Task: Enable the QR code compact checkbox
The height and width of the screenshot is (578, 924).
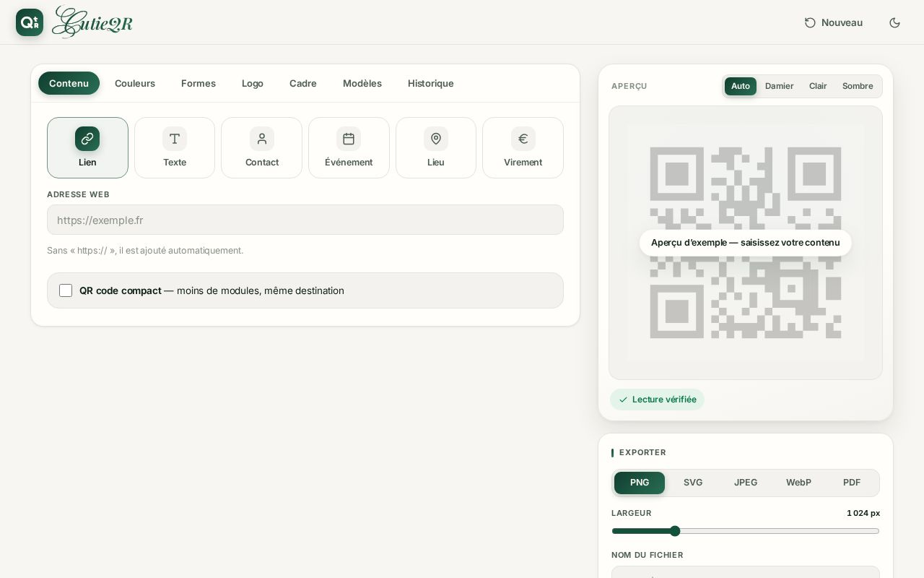Action: pyautogui.click(x=66, y=290)
